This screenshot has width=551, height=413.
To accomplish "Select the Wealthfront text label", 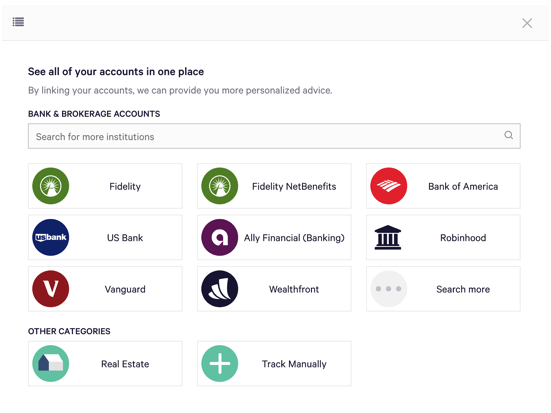I will tap(294, 289).
